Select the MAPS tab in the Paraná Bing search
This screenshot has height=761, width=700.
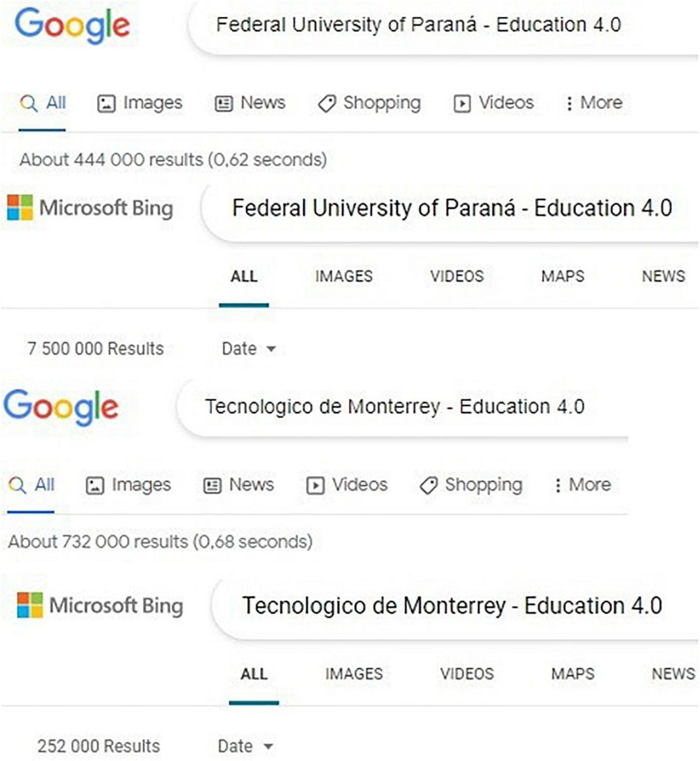point(563,276)
